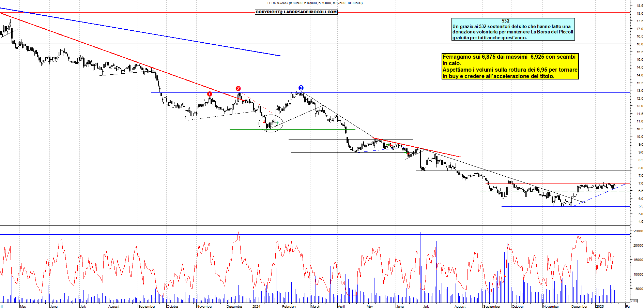The height and width of the screenshot is (308, 644).
Task: Click the April label on time axis
Action: [341, 306]
